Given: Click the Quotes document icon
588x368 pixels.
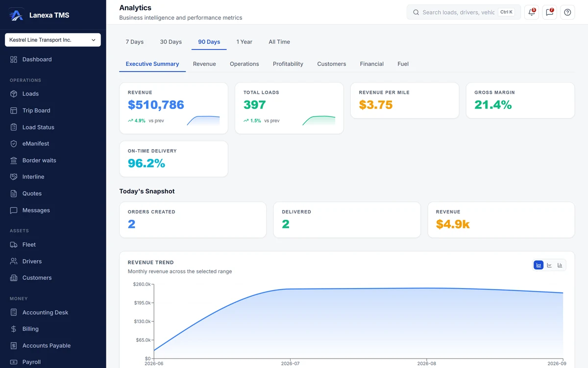Looking at the screenshot, I should point(14,193).
